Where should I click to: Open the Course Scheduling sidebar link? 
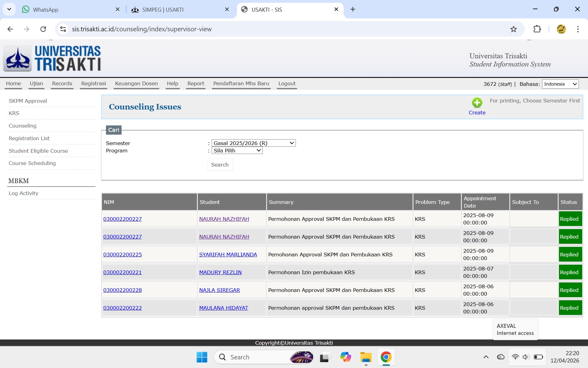(x=32, y=163)
